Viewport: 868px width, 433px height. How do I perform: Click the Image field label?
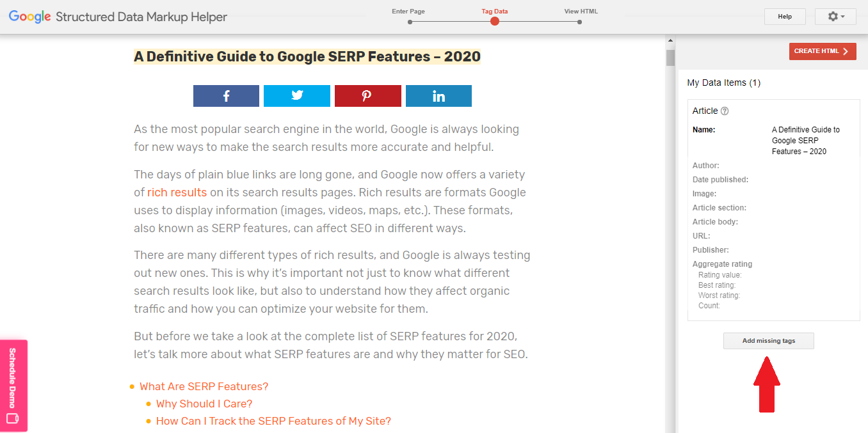[x=704, y=194]
